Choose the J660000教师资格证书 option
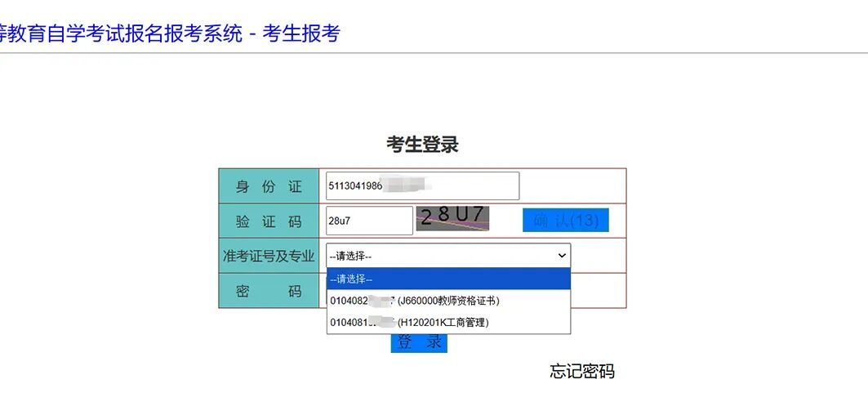 pos(448,301)
